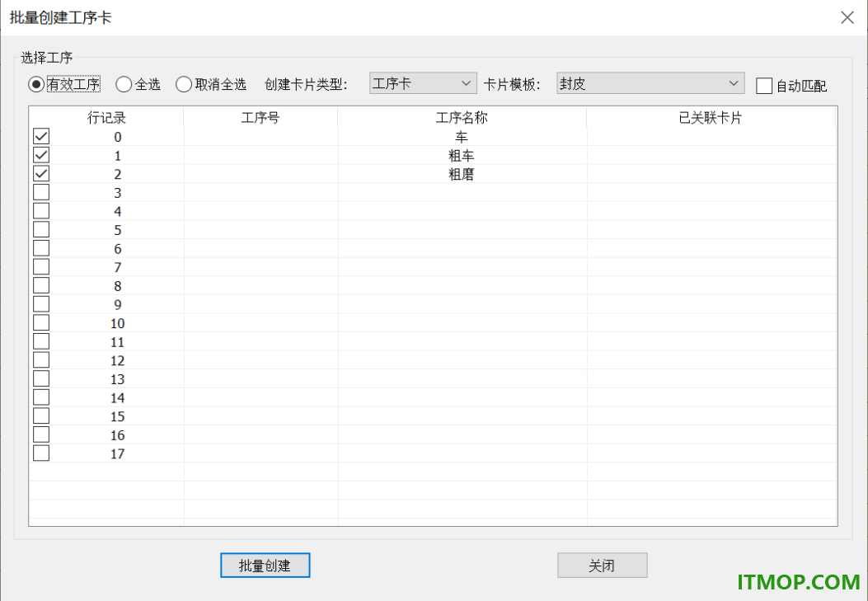Check the checkbox for row 10
This screenshot has width=868, height=601.
(41, 322)
